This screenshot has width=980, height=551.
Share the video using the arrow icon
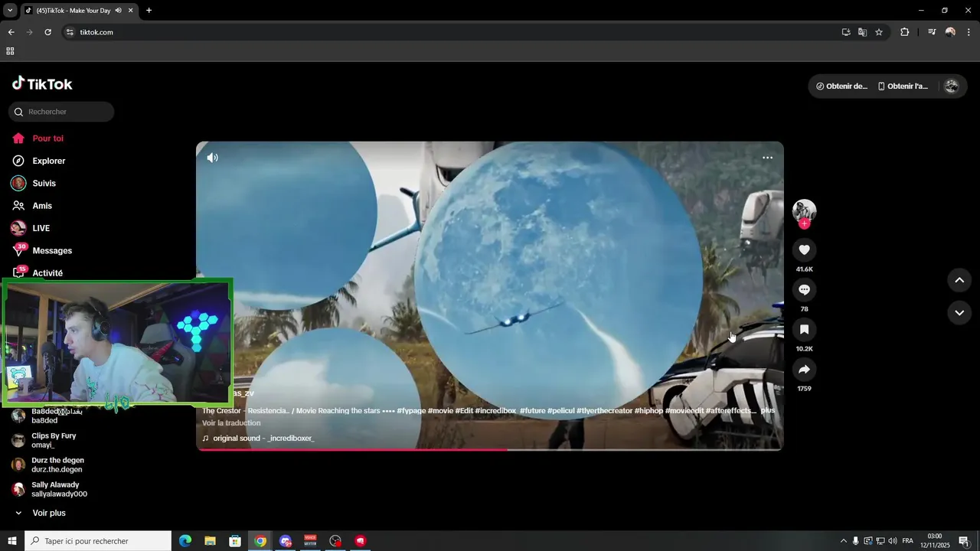pyautogui.click(x=804, y=370)
